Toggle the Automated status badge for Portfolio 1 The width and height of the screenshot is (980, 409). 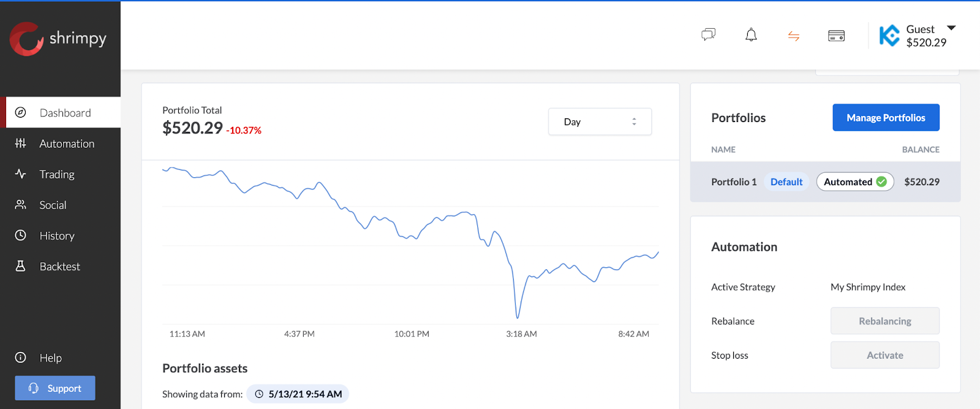coord(854,182)
